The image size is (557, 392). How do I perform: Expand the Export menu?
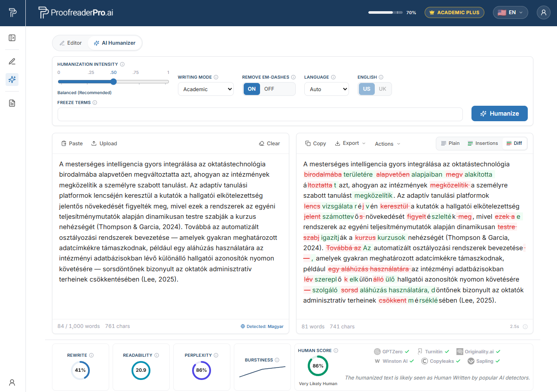tap(350, 143)
